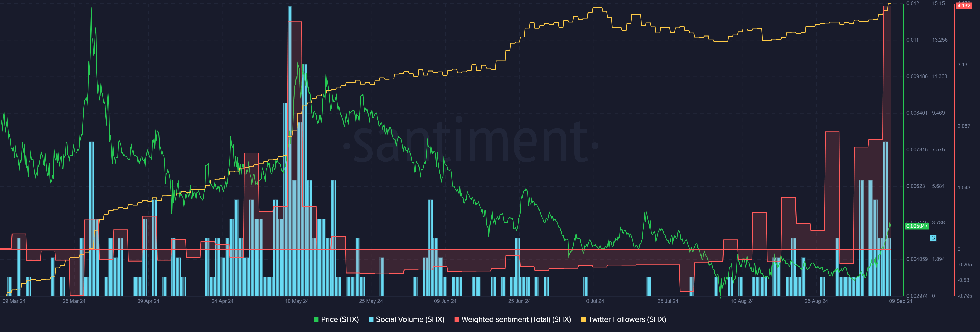Click the 0.00623 price axis value
Viewport: 980px width, 332px height.
pos(915,186)
